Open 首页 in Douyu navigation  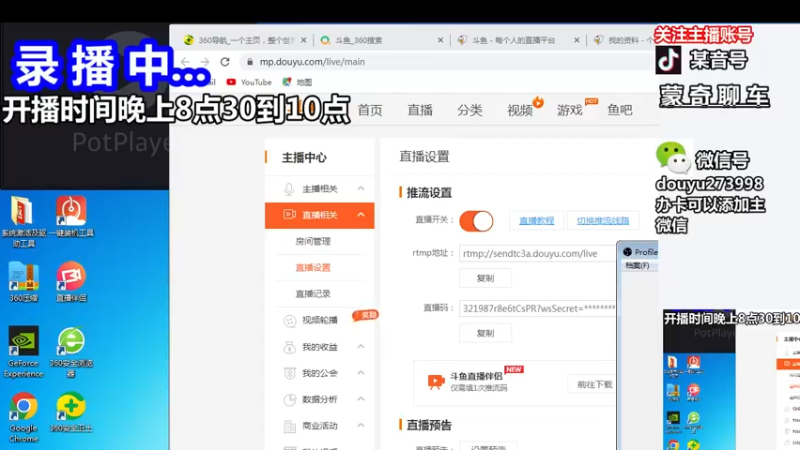point(370,110)
